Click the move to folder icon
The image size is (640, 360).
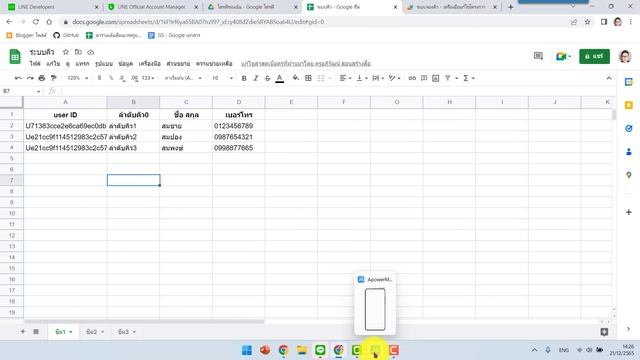[x=78, y=52]
